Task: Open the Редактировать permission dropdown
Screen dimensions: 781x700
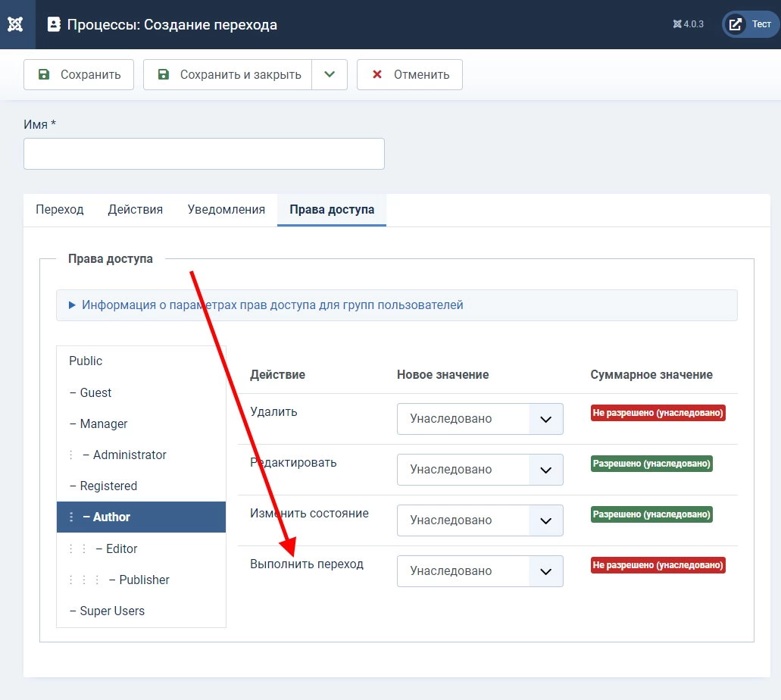Action: (480, 470)
